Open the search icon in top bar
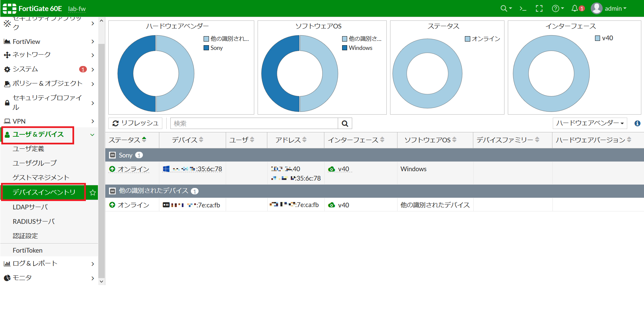644x328 pixels. click(x=506, y=8)
